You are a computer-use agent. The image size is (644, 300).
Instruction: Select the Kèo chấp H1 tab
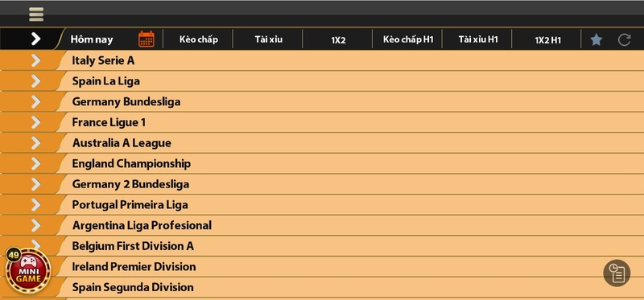pyautogui.click(x=408, y=39)
